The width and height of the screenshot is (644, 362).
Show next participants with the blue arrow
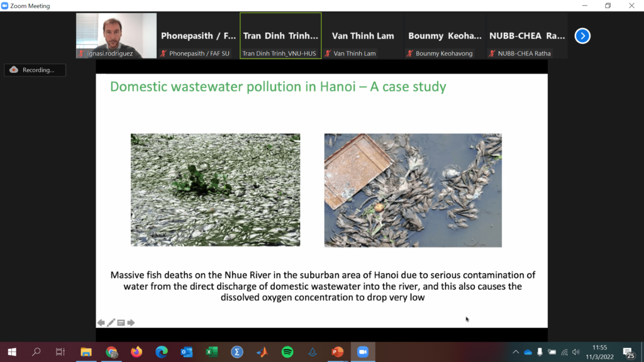pos(582,36)
